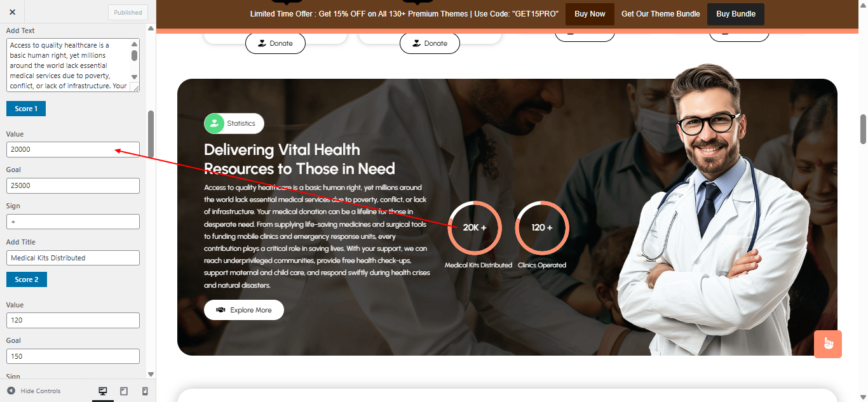Click the Sign field containing plus
The width and height of the screenshot is (868, 402).
(x=73, y=222)
